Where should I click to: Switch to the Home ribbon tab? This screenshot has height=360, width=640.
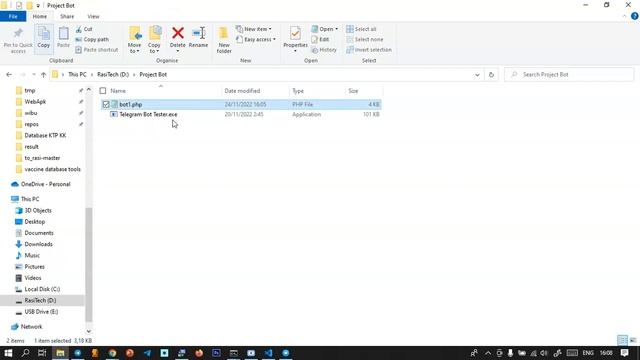[40, 16]
